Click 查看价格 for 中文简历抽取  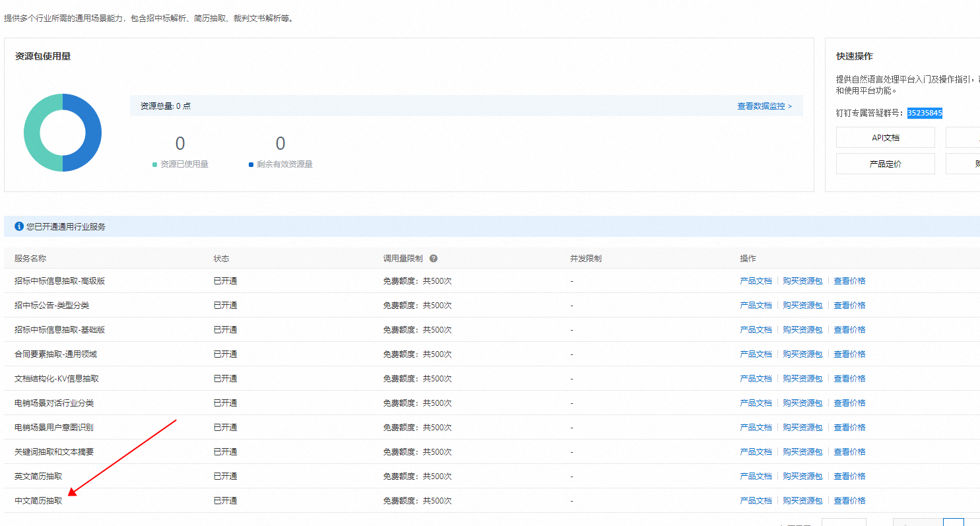click(x=849, y=500)
